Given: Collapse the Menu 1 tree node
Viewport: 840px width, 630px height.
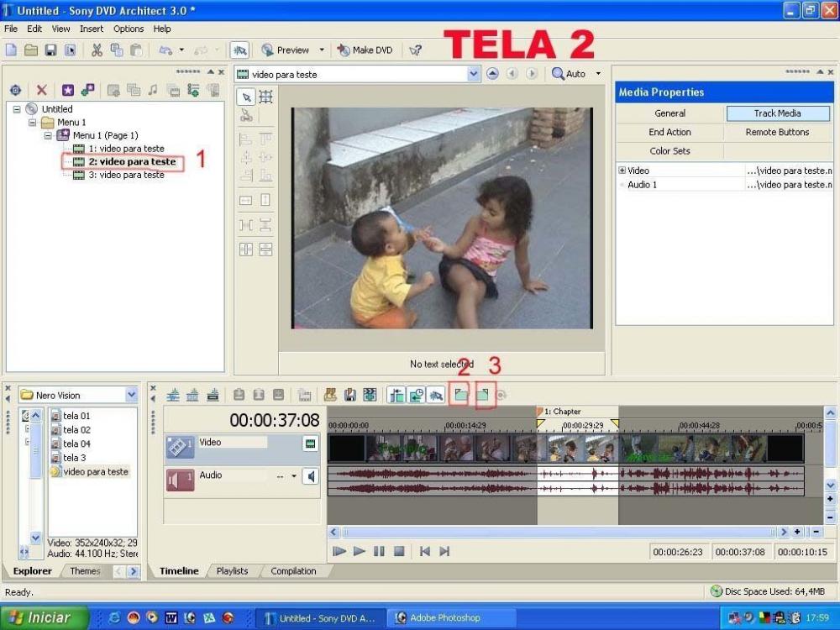Looking at the screenshot, I should click(x=34, y=123).
